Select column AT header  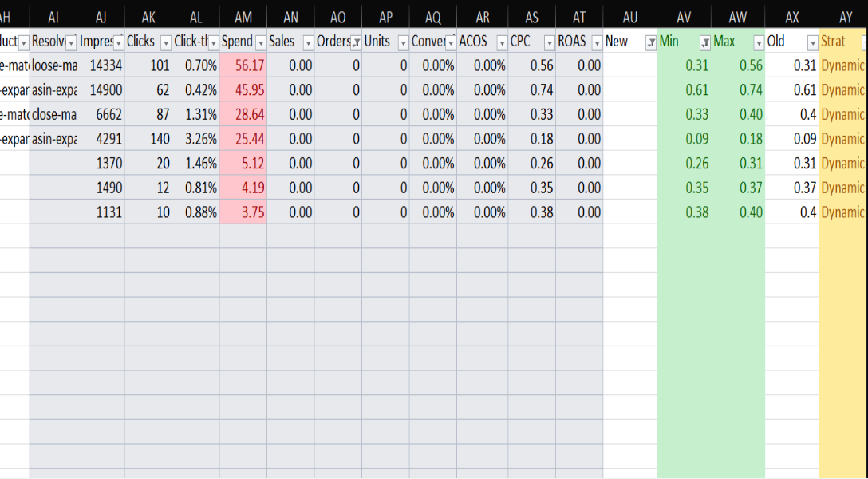(579, 18)
